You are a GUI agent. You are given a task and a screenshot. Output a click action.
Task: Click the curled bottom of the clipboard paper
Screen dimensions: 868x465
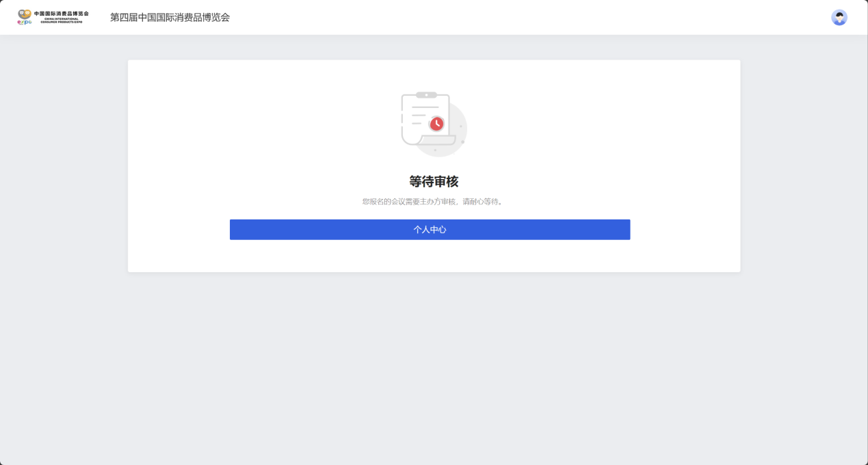(x=436, y=140)
